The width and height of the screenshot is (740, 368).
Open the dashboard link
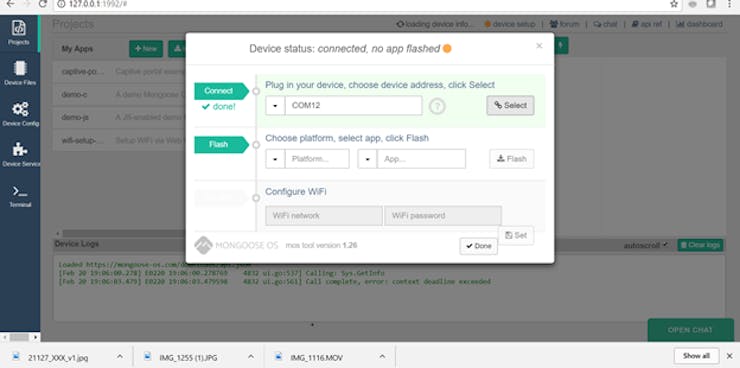point(699,25)
